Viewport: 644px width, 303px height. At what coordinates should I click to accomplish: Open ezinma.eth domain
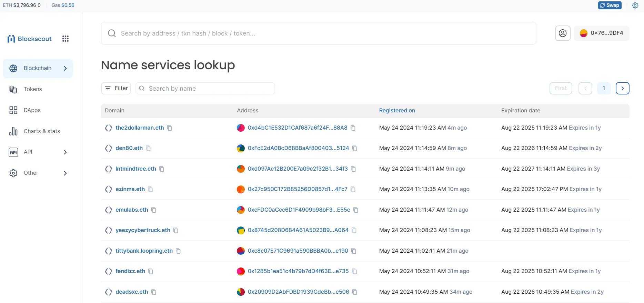pos(130,189)
